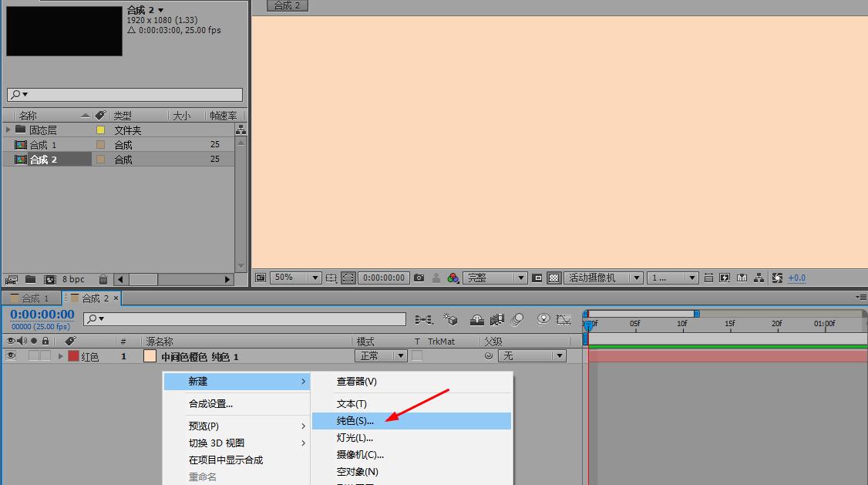Hide the 中间色橙色 纯色 1 layer eye

click(x=11, y=356)
